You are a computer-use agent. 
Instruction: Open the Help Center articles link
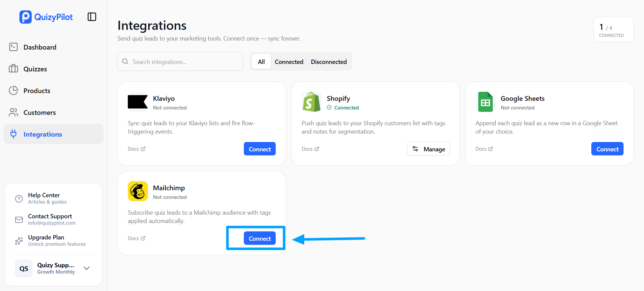point(54,198)
